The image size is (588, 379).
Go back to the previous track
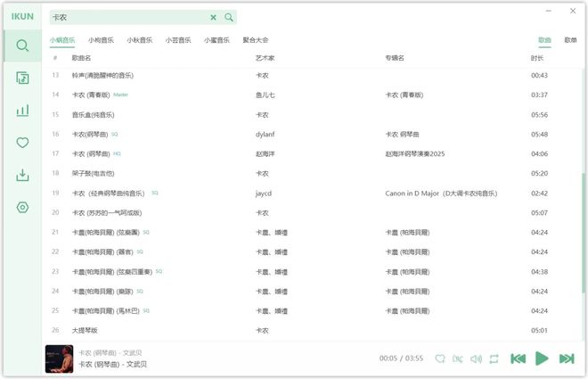pyautogui.click(x=518, y=358)
